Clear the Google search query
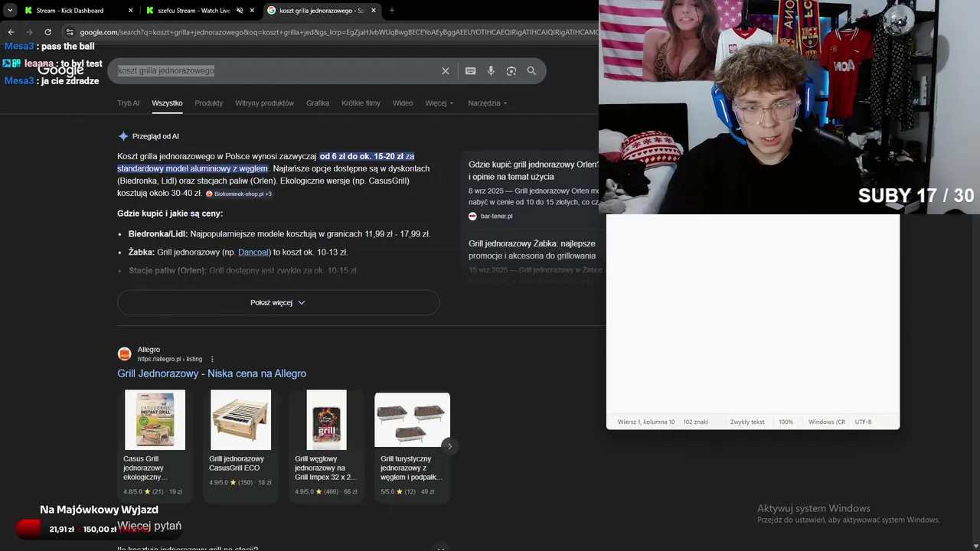The width and height of the screenshot is (980, 551). point(446,70)
